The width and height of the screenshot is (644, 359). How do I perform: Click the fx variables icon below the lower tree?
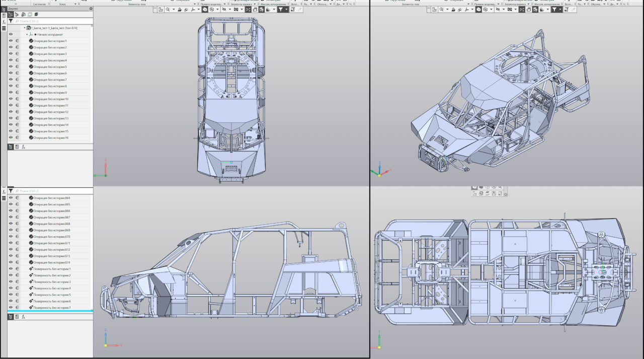[x=23, y=317]
